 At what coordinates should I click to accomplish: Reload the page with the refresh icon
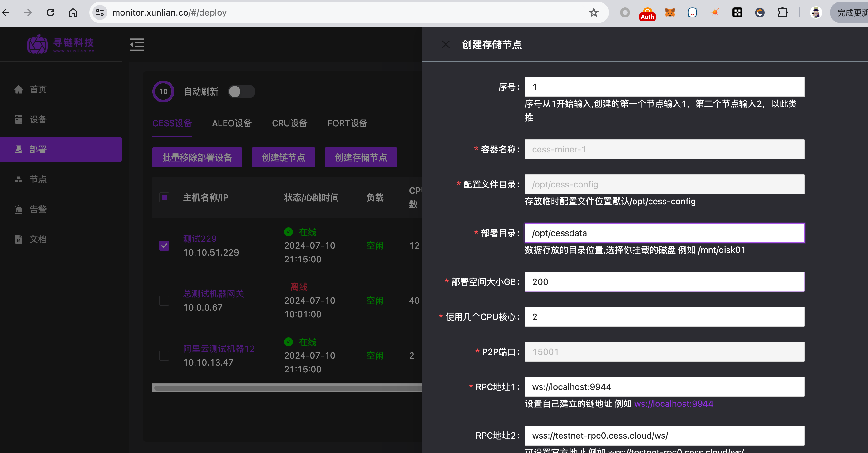point(51,13)
